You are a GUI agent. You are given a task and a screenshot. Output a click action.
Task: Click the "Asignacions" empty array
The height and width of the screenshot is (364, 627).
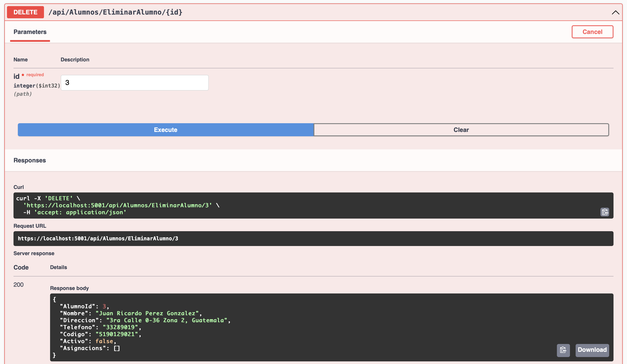point(117,348)
